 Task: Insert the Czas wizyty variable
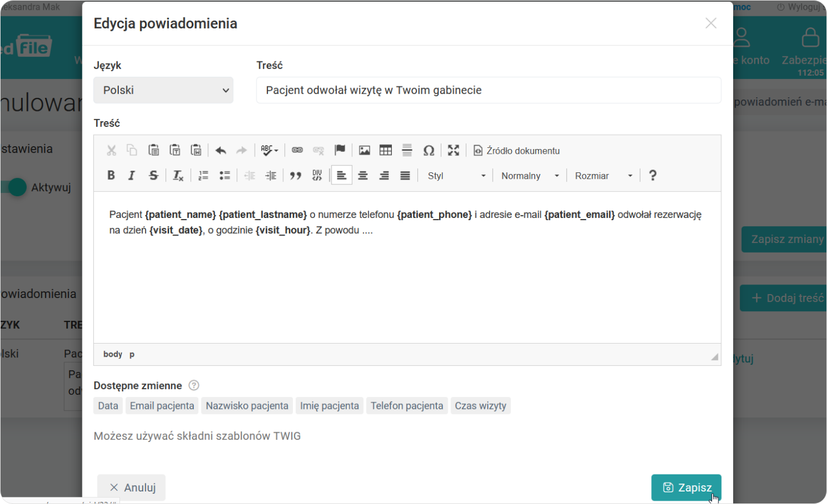[481, 406]
